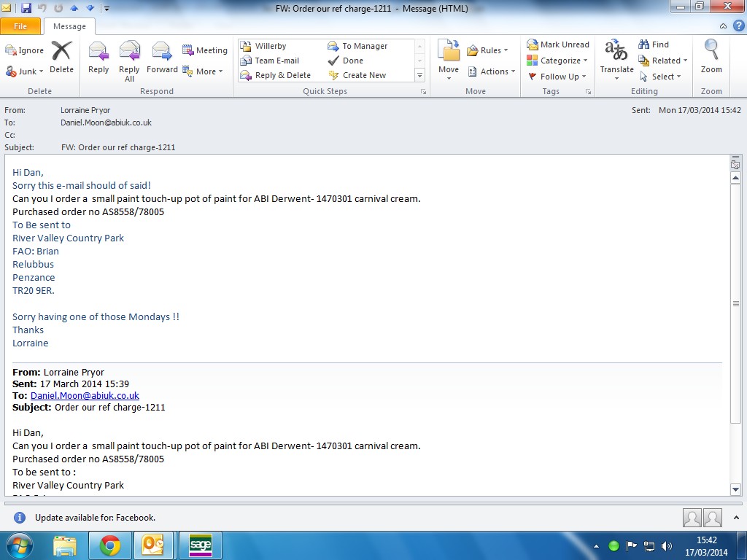Open the Junk dropdown
747x560 pixels.
tap(25, 71)
